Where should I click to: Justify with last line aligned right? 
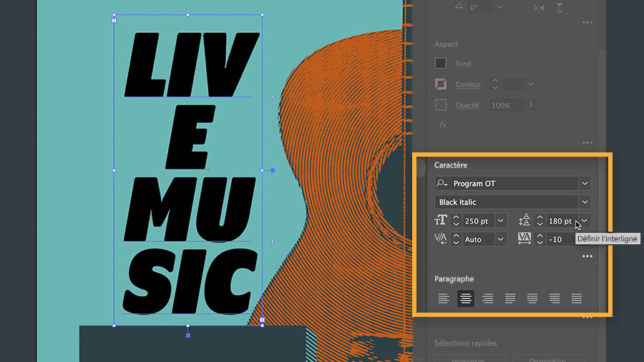555,298
